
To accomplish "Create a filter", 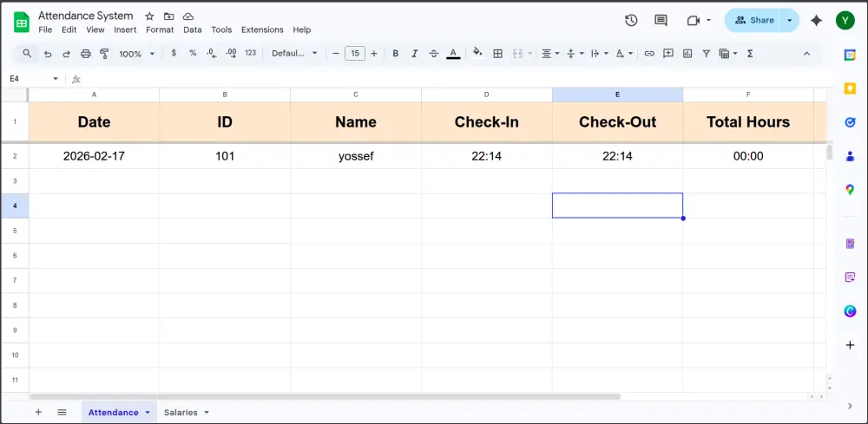I will (707, 54).
